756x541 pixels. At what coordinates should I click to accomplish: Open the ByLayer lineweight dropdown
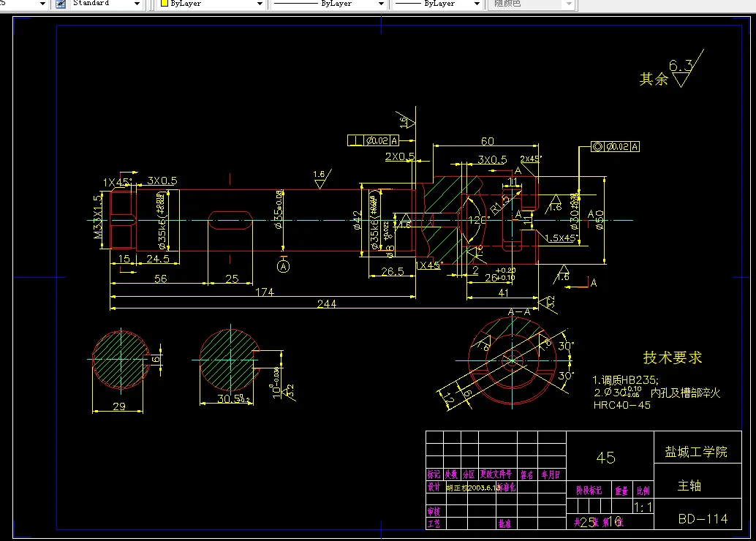(477, 4)
